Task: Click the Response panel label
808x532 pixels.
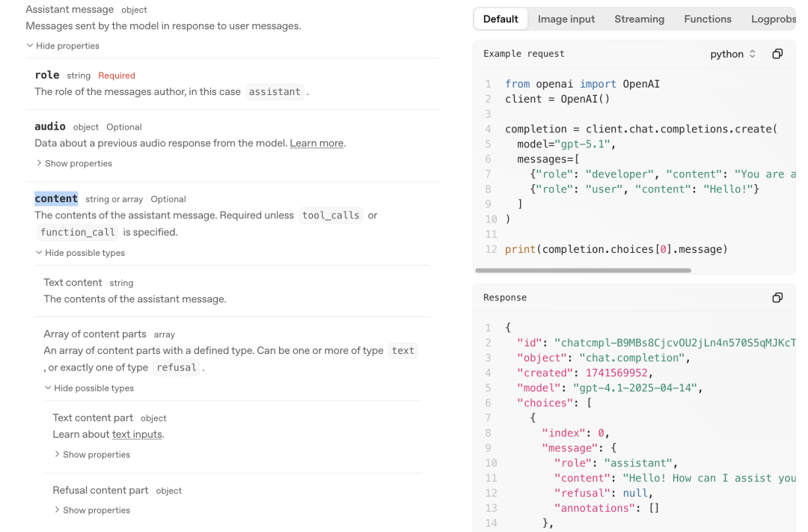Action: (x=505, y=298)
